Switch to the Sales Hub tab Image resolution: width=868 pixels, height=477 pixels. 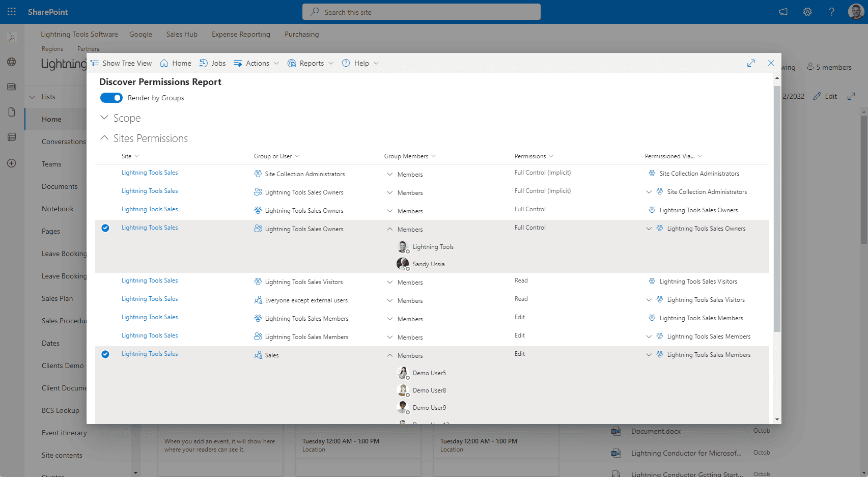pyautogui.click(x=182, y=34)
